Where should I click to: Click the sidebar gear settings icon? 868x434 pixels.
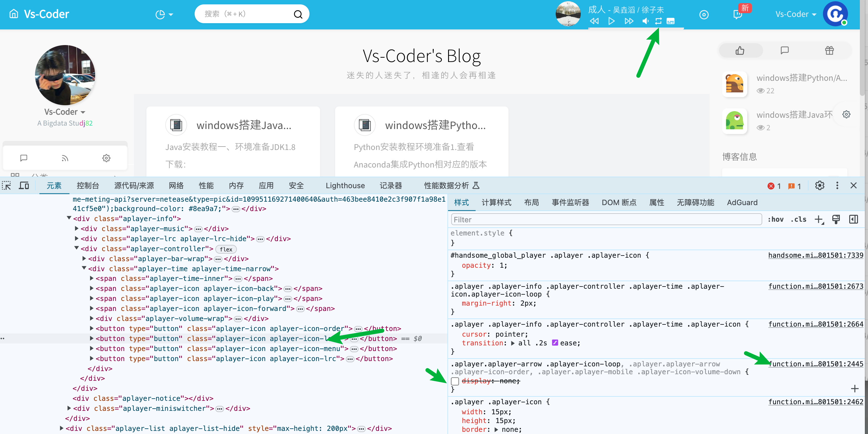pos(106,158)
